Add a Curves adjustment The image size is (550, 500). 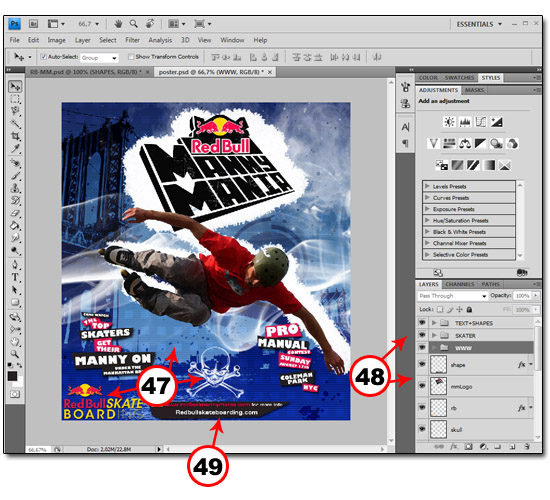coord(481,122)
